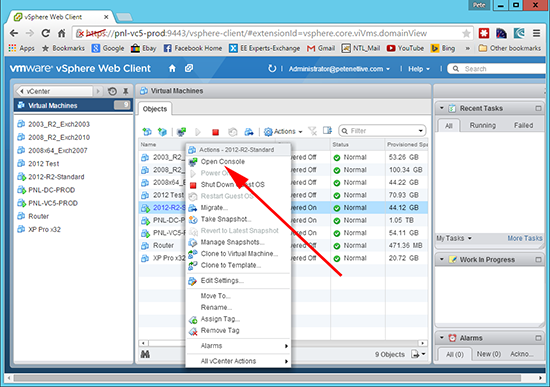Click the column selection toolbar icon
This screenshot has height=387, width=550.
coord(327,131)
